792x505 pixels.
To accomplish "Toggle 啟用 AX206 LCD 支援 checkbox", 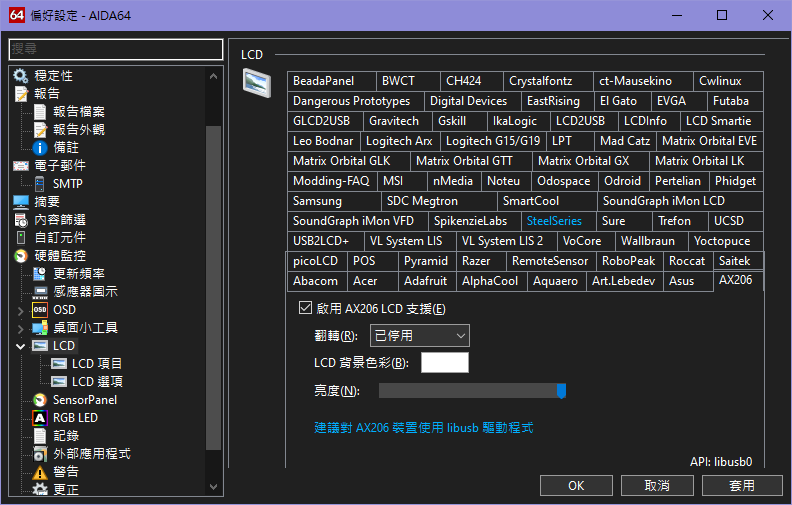I will point(305,308).
